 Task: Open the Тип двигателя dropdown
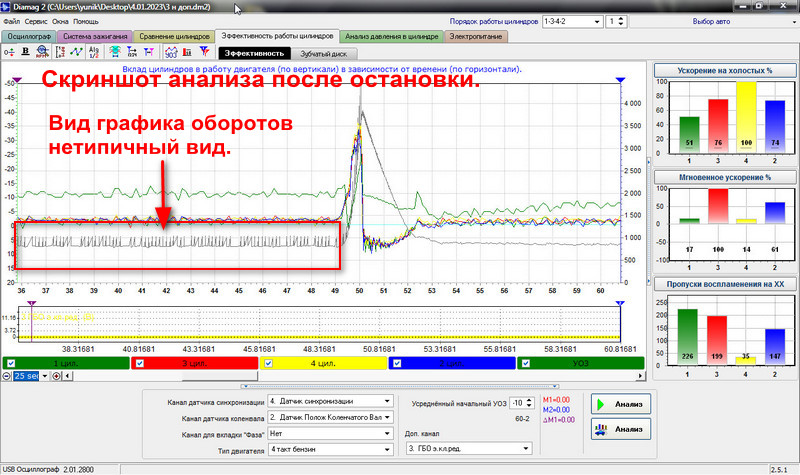tap(330, 449)
